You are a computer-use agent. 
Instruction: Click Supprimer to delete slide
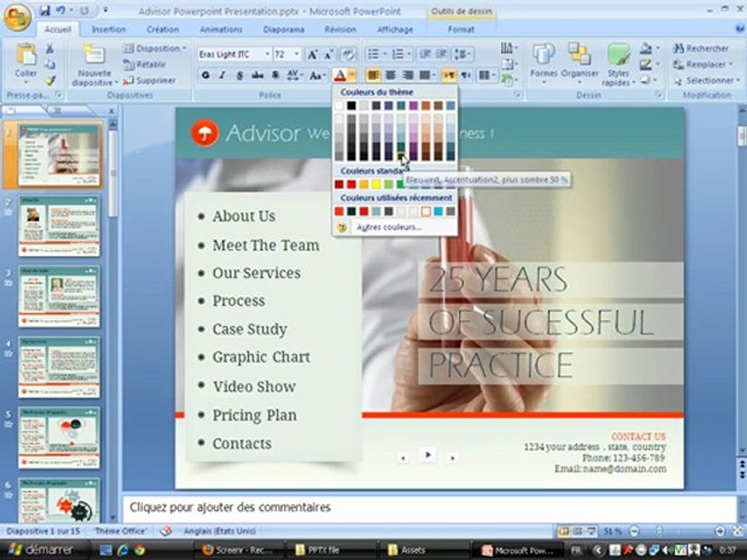point(149,80)
